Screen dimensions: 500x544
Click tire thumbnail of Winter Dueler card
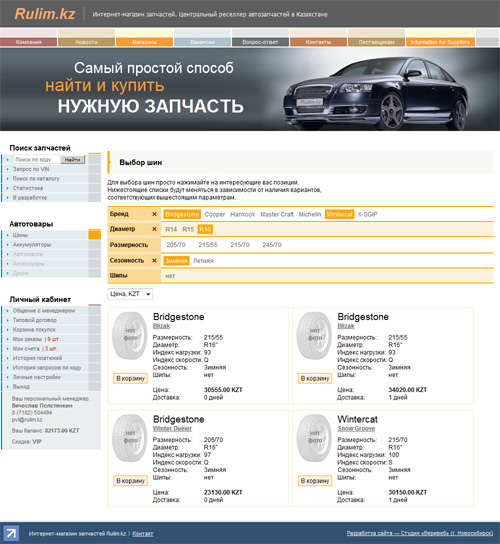coord(130,438)
